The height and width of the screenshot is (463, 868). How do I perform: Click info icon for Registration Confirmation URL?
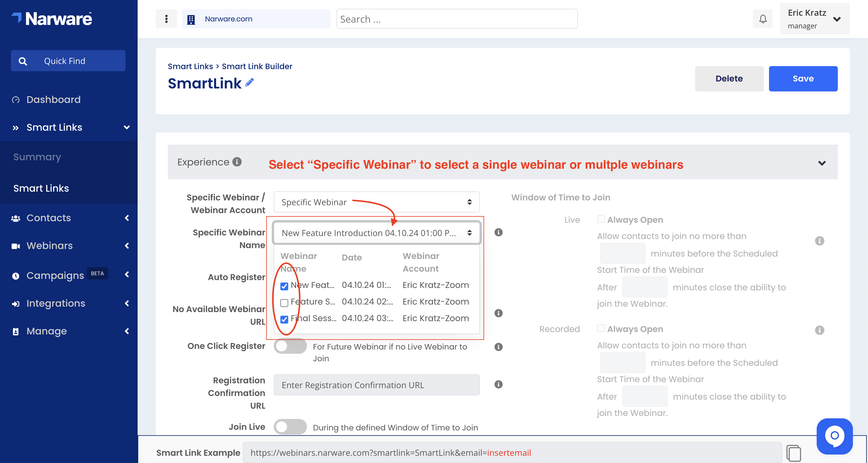point(498,385)
